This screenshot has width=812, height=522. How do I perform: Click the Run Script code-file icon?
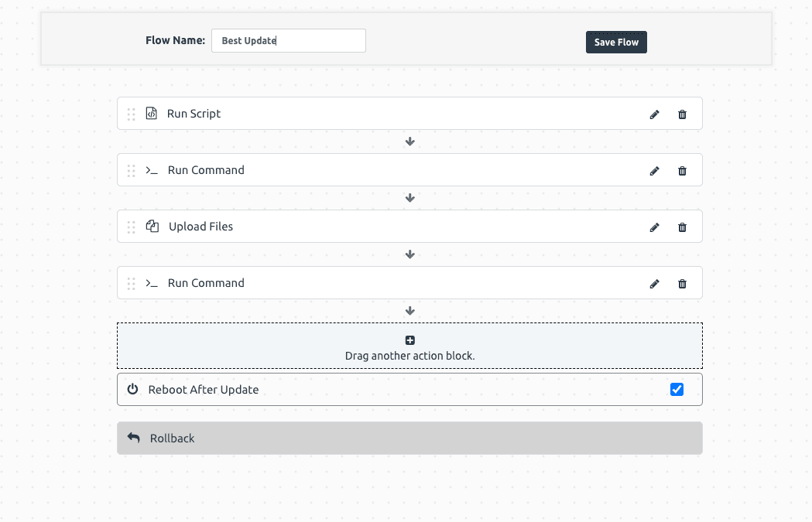tap(151, 114)
